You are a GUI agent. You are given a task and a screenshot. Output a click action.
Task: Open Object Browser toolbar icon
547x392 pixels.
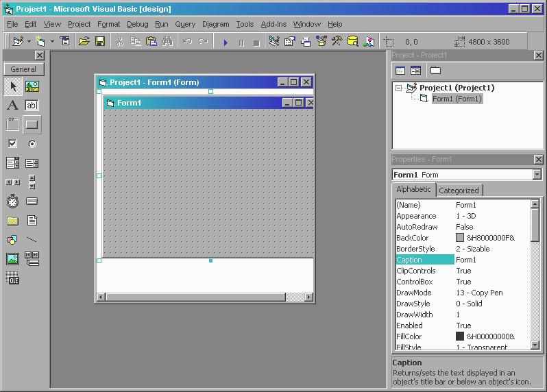coord(321,42)
